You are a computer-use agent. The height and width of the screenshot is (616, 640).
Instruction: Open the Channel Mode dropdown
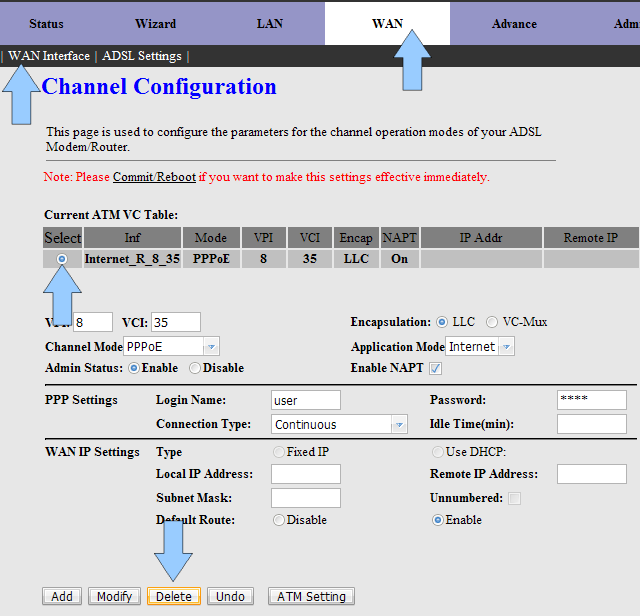tap(171, 347)
